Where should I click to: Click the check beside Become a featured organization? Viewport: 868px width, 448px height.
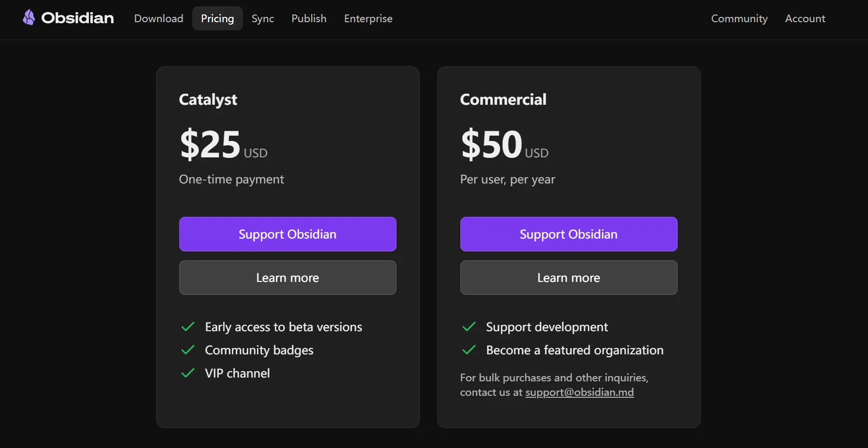(x=469, y=350)
